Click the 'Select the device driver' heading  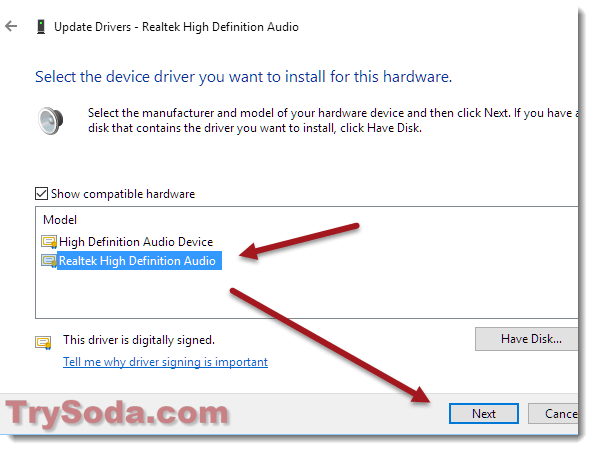click(x=243, y=77)
